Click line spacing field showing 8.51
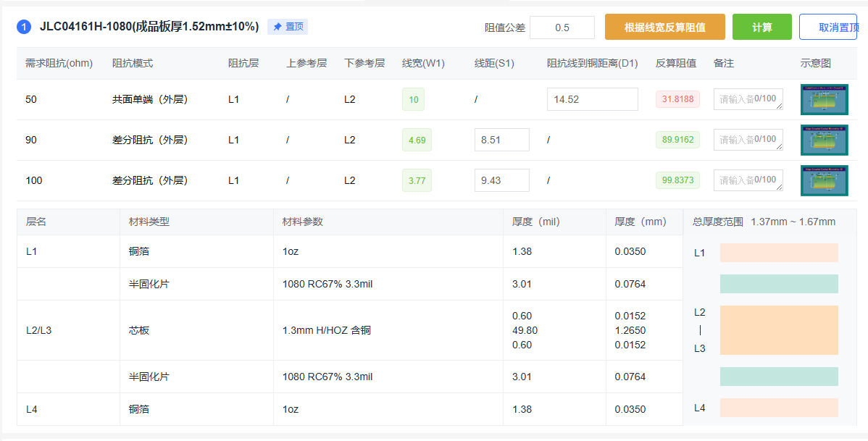Viewport: 868px width, 441px height. (501, 140)
